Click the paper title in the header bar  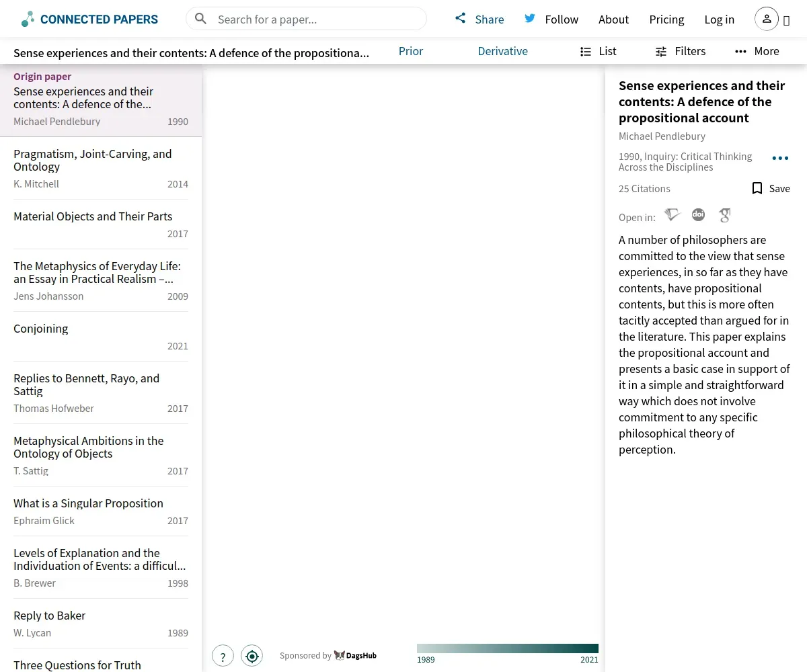[192, 53]
